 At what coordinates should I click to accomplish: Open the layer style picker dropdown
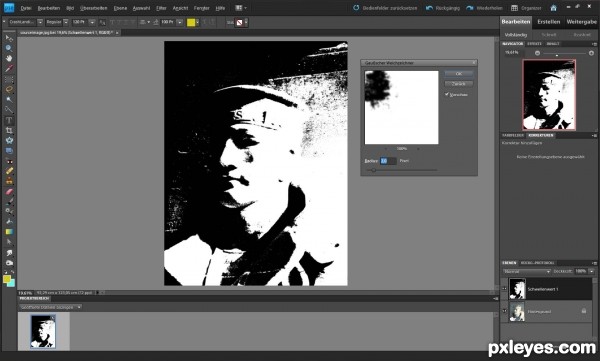pyautogui.click(x=246, y=22)
